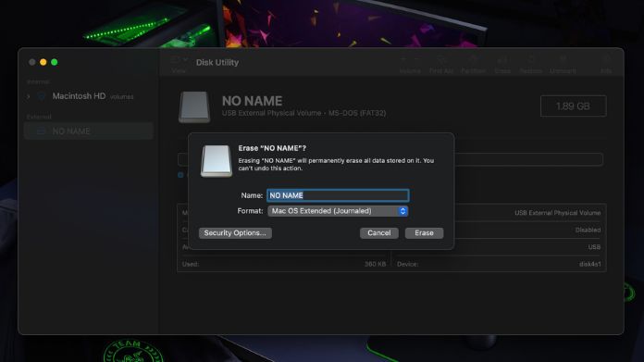The image size is (644, 362).
Task: Open Security Options
Action: [235, 233]
